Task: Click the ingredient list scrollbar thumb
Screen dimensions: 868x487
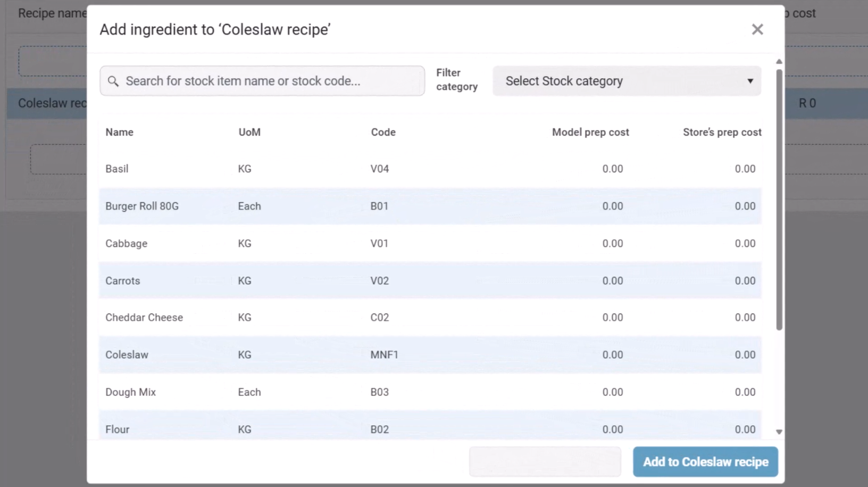Action: click(x=779, y=200)
